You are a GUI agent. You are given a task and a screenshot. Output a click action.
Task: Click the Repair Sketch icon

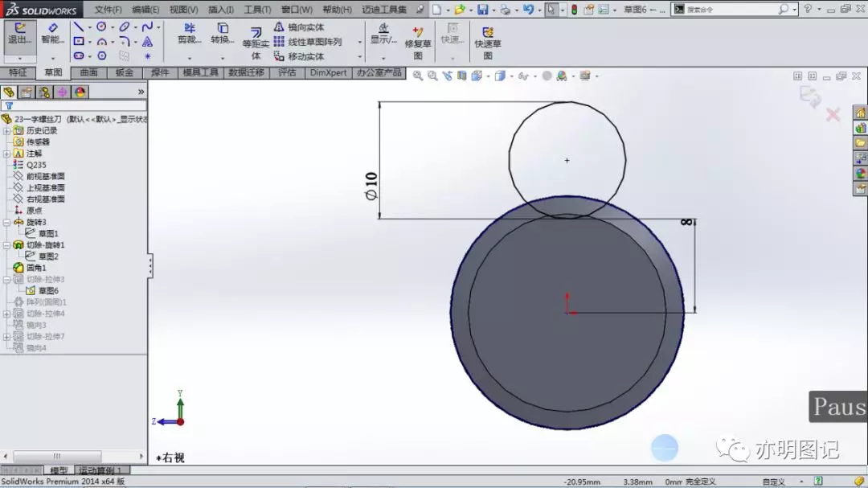coord(418,43)
